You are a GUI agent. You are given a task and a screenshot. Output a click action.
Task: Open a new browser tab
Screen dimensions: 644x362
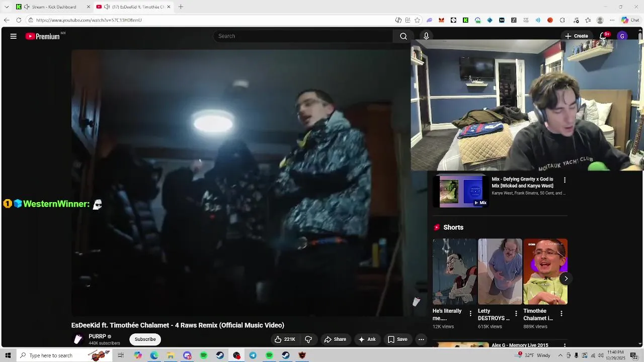pyautogui.click(x=181, y=7)
